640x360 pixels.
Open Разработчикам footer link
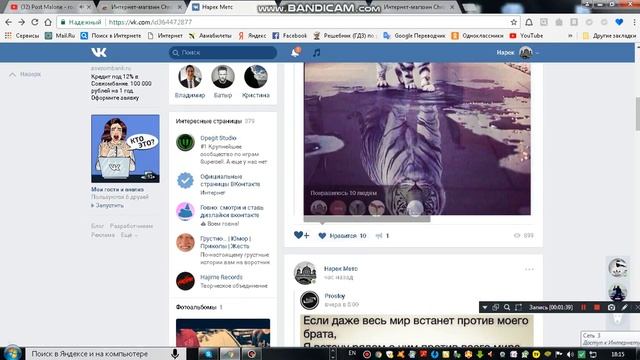(131, 226)
